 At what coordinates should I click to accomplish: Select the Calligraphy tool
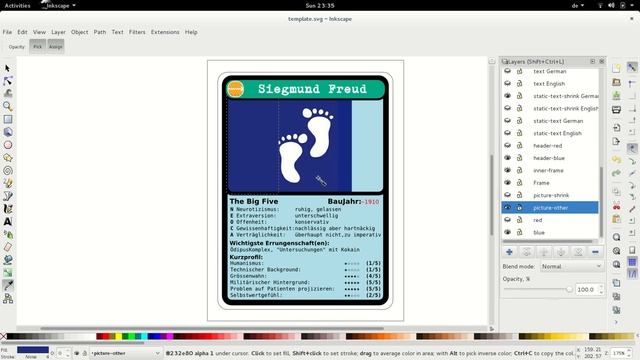tap(7, 209)
